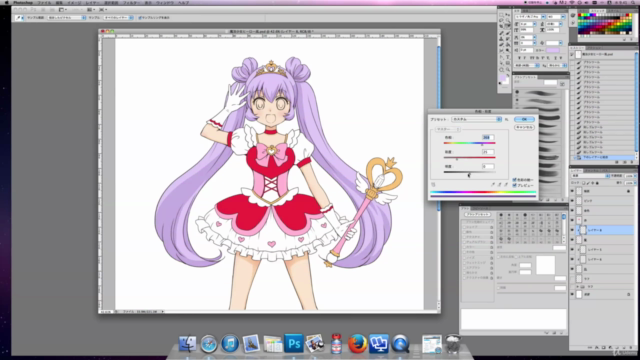Viewport: 640px width, 360px height.
Task: Toggle the 色彩の統一 (Colorize) checkbox
Action: click(x=514, y=180)
